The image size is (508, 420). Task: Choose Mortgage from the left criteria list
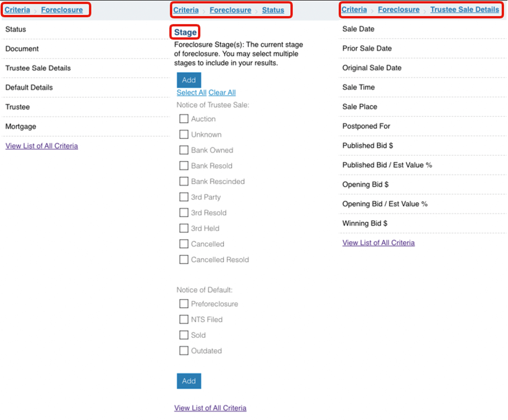(21, 126)
